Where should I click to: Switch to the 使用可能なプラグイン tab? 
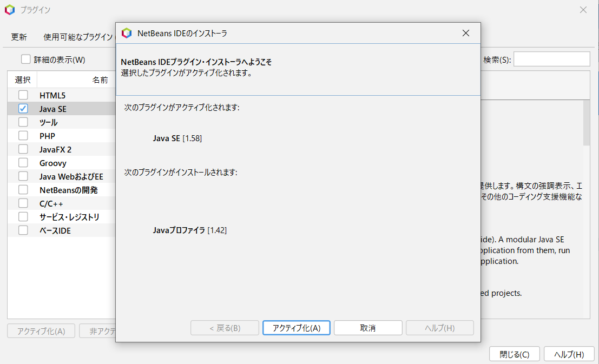point(78,37)
